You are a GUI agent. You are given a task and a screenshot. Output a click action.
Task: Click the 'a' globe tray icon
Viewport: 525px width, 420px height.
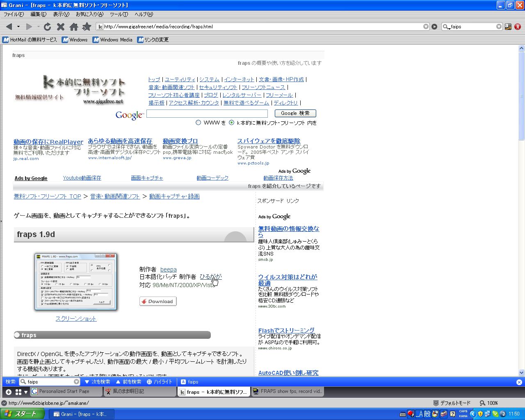pos(502,414)
